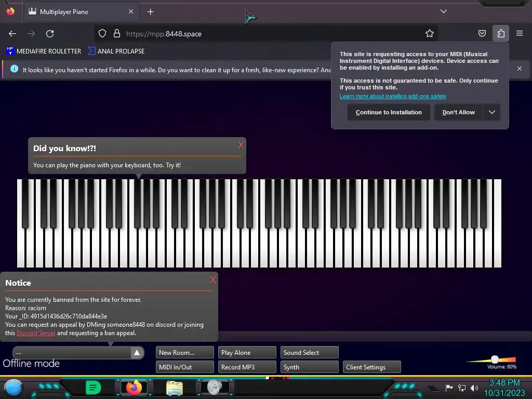Go back using the browser back arrow
This screenshot has height=399, width=532.
click(12, 34)
